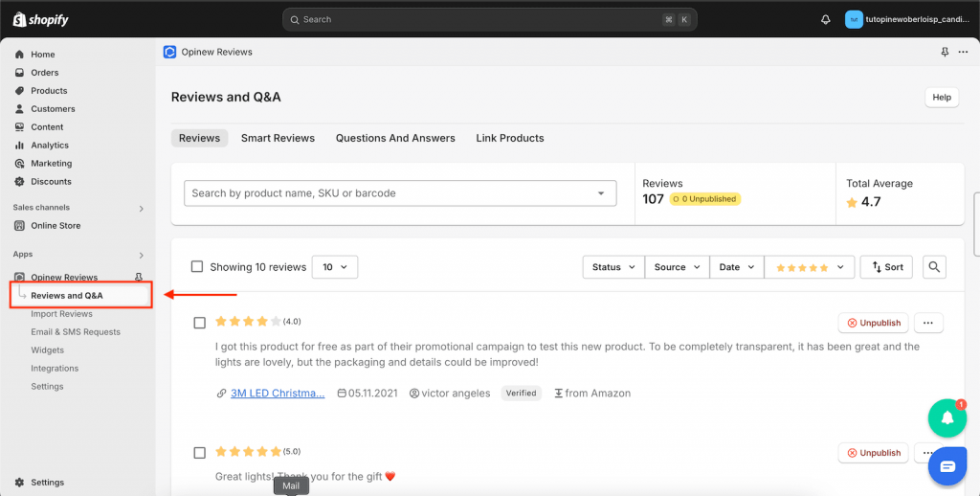Toggle the select-all reviews checkbox
The width and height of the screenshot is (980, 496).
197,267
